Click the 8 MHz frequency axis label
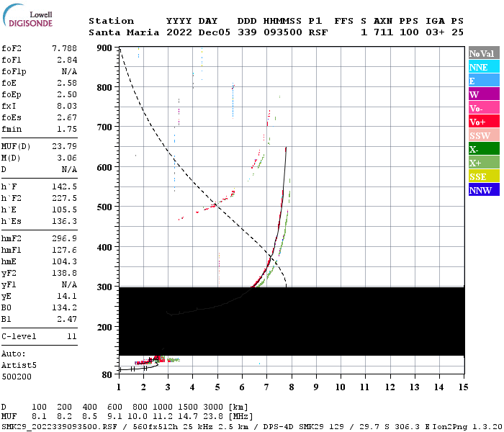Viewport: 504px width, 432px height. (x=291, y=387)
